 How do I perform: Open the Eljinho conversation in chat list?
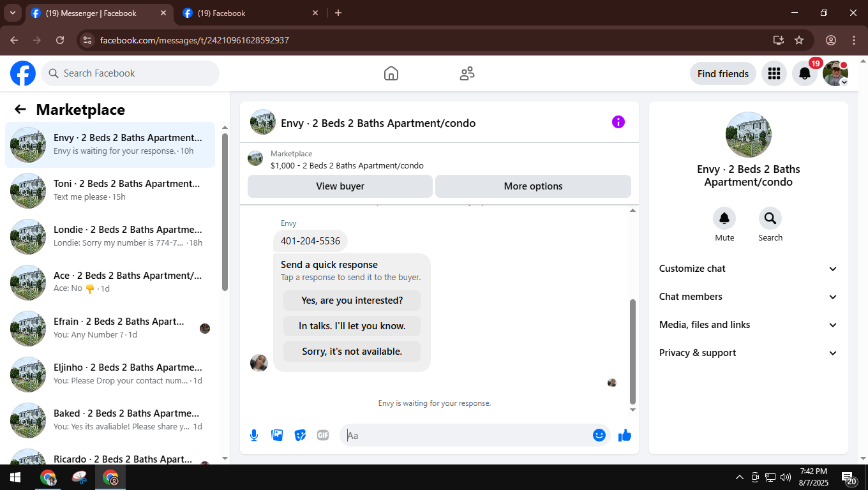(x=110, y=375)
